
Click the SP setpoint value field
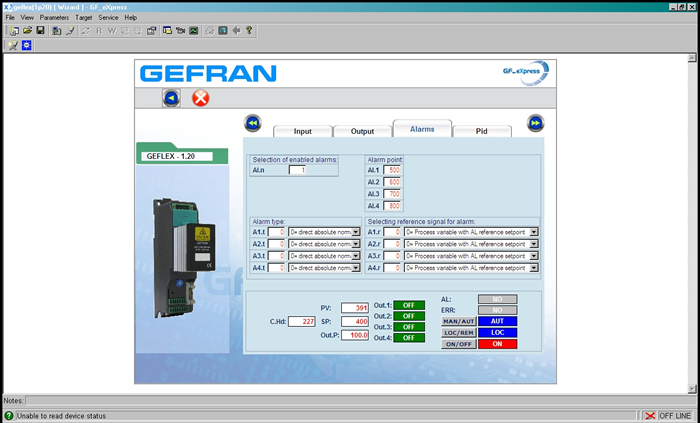pyautogui.click(x=355, y=321)
